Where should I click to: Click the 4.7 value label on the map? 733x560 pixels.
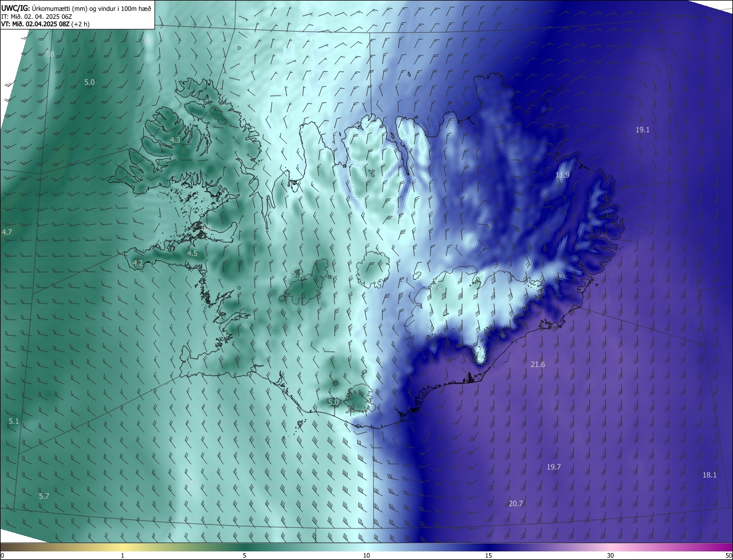point(7,232)
